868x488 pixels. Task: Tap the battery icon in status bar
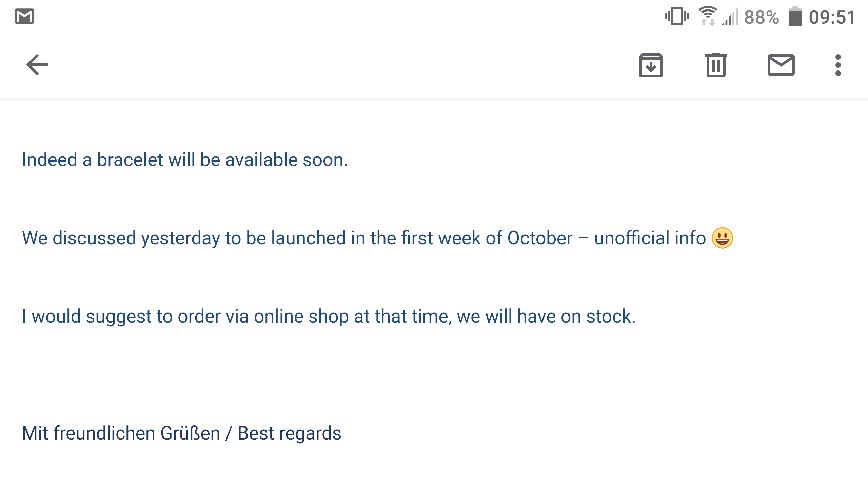pos(795,16)
